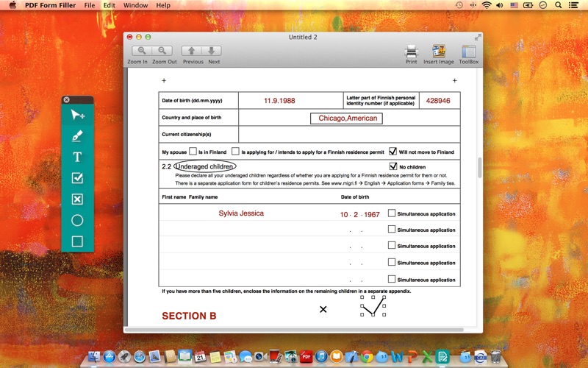588x368 pixels.
Task: Open Safari from the Dock
Action: 140,356
